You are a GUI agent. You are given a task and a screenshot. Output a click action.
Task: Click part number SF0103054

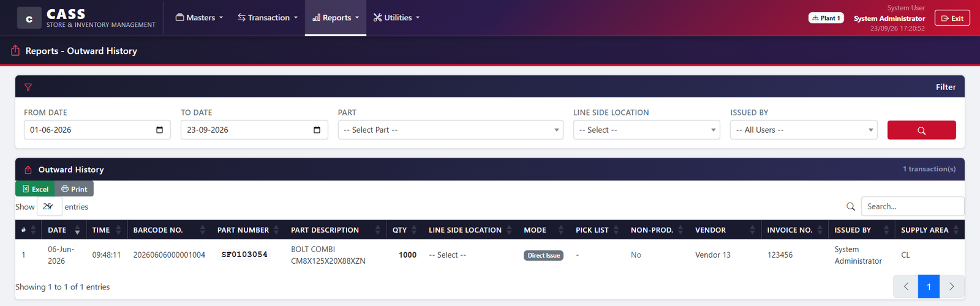(244, 255)
